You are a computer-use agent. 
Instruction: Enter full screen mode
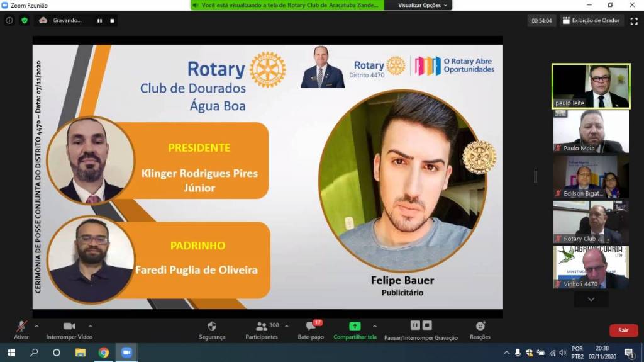click(x=633, y=21)
